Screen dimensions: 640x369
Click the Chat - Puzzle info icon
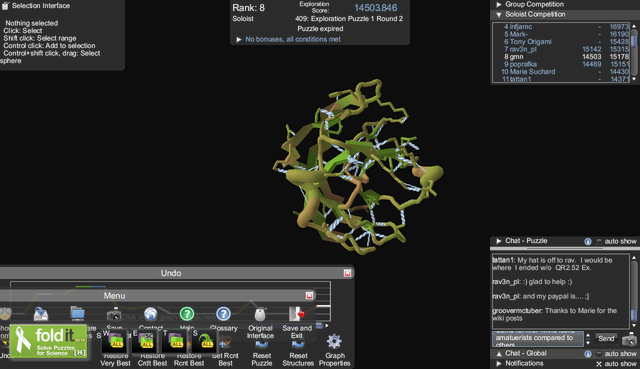coord(588,241)
